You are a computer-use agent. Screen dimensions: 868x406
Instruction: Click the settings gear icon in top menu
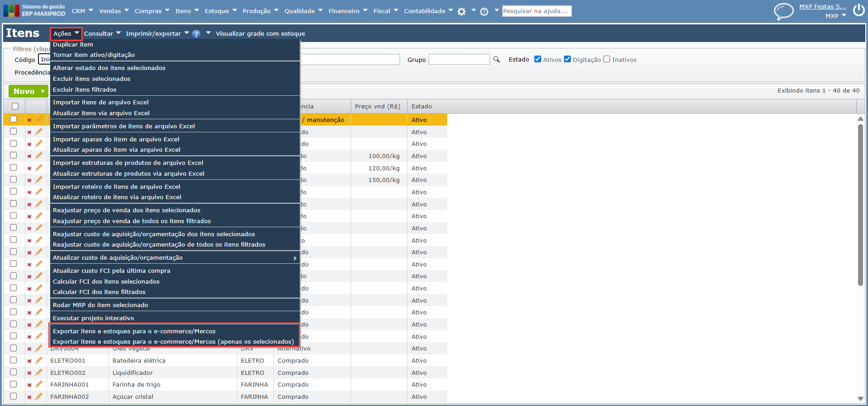(x=461, y=12)
